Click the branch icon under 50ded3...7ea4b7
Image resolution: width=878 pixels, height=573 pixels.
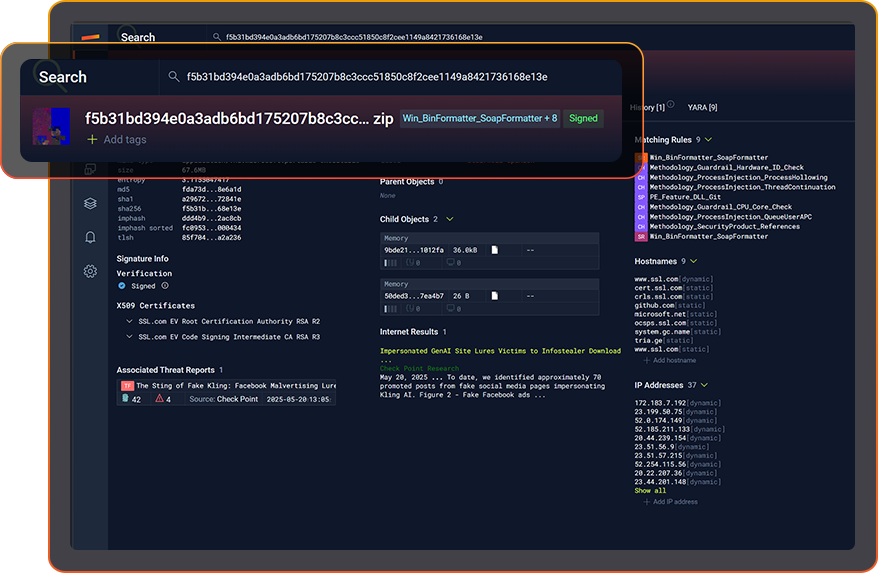coord(410,308)
